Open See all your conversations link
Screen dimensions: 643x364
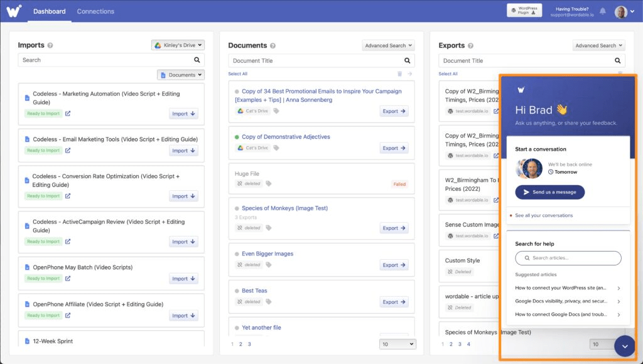[x=544, y=215]
